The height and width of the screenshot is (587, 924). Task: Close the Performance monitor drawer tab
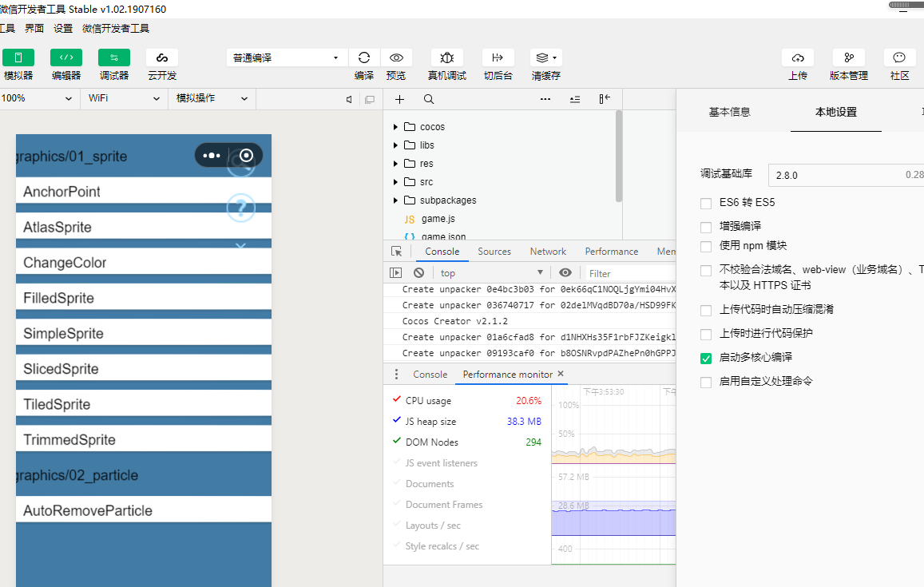(561, 374)
